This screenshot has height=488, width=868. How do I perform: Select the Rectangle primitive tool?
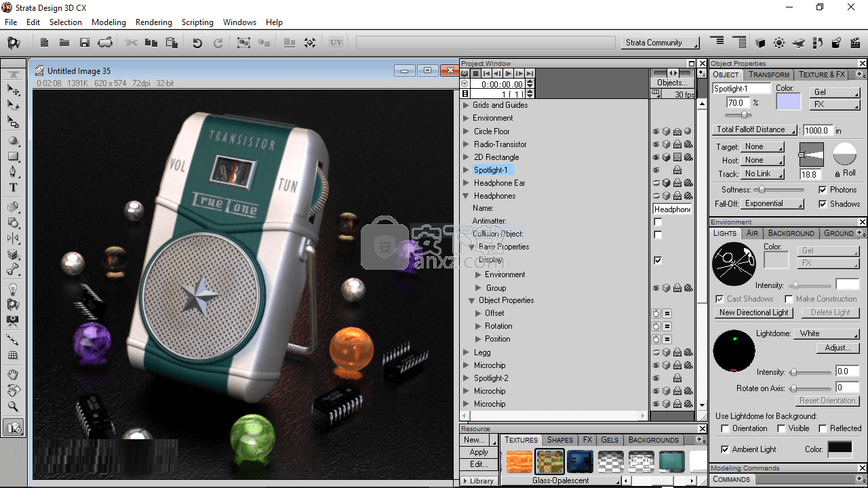coord(13,157)
